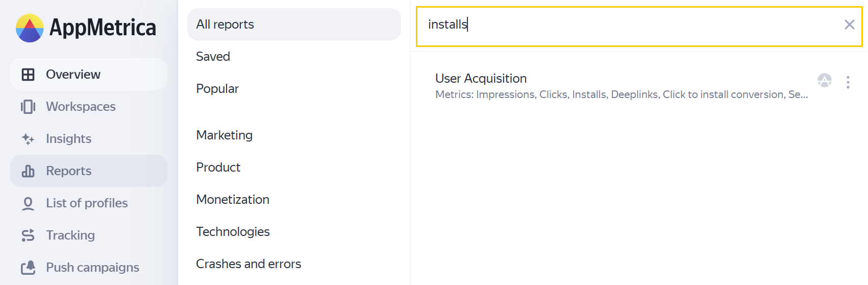Click the Push campaigns icon
Screen dimensions: 868x285
[28, 268]
